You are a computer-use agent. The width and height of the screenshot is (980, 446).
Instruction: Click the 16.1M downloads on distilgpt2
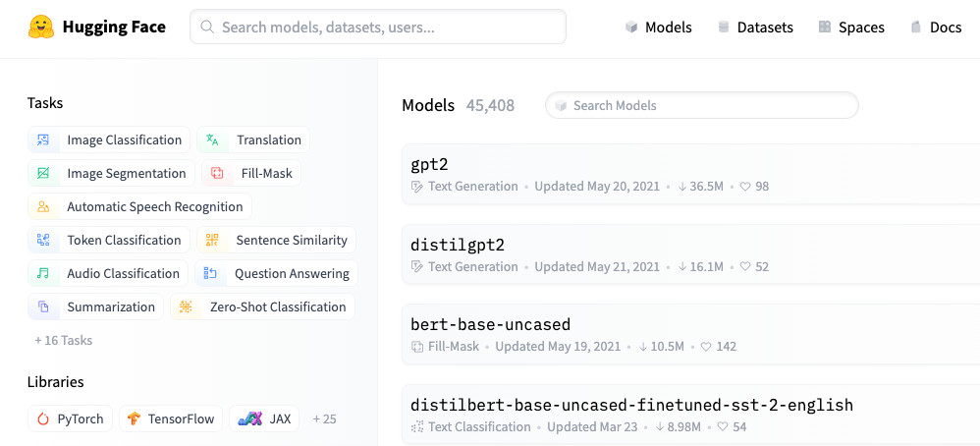tap(706, 266)
